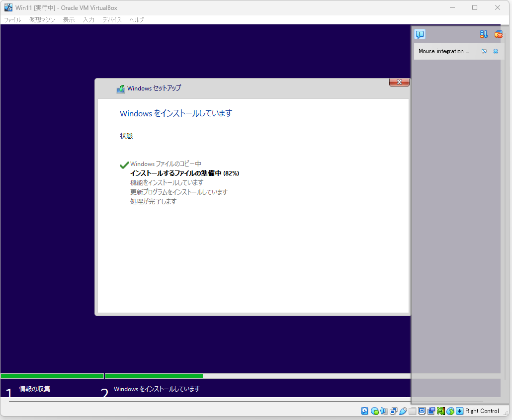Click the hard disk activity status icon

365,411
